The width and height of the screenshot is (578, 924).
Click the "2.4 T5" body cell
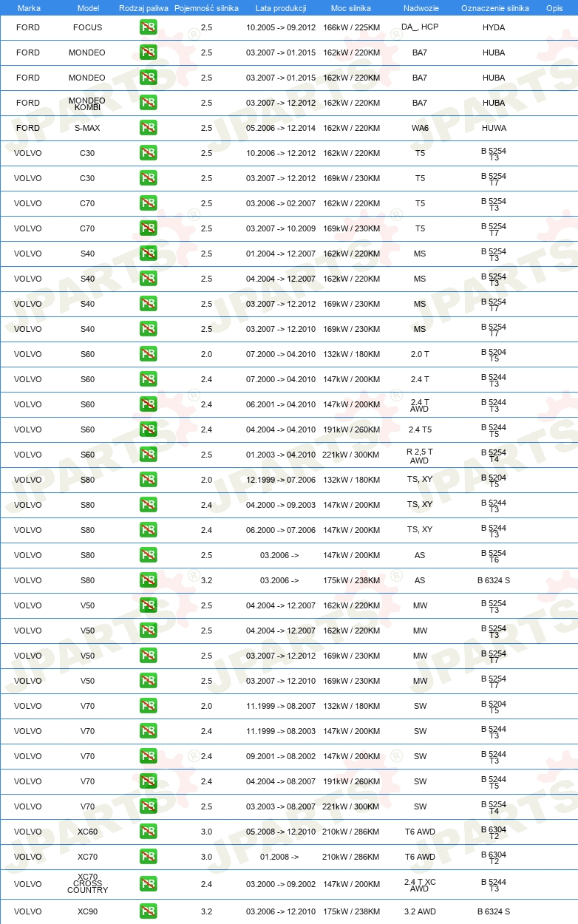click(420, 429)
